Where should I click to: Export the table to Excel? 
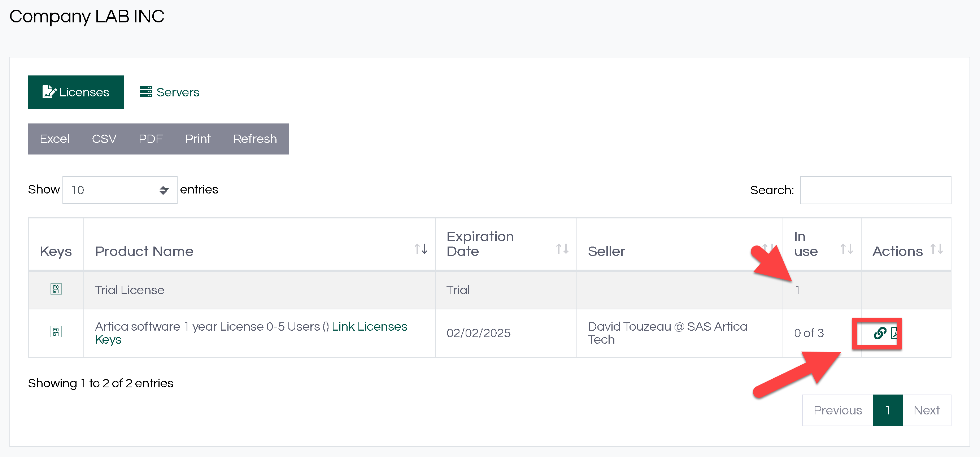55,139
